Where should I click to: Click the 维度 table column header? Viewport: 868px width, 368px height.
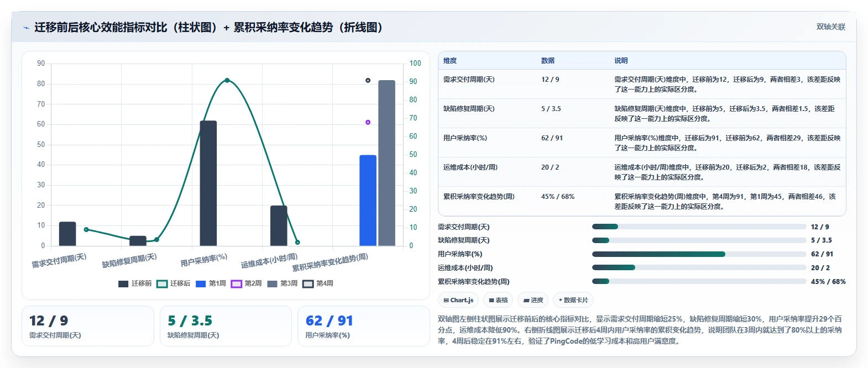(x=450, y=61)
